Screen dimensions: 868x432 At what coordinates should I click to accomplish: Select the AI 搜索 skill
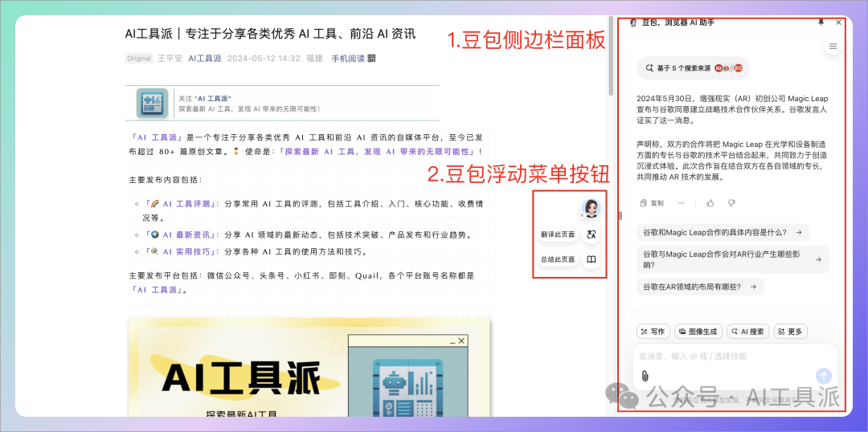[748, 332]
